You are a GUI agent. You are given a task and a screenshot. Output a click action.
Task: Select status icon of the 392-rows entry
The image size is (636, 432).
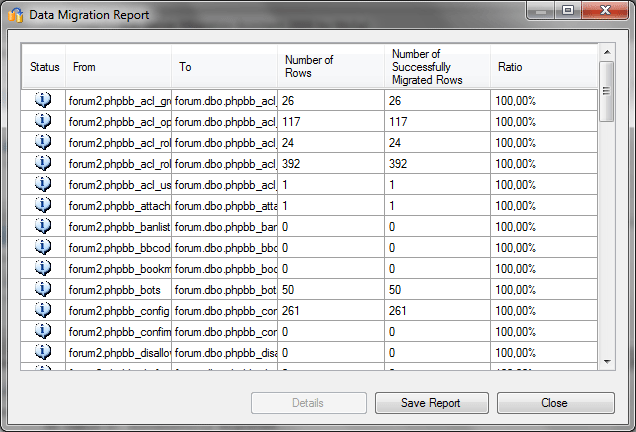point(43,163)
